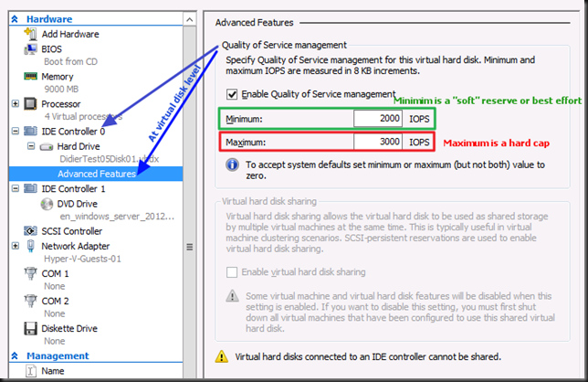588x382 pixels.
Task: Click the Diskette Drive floppy icon
Action: (30, 328)
